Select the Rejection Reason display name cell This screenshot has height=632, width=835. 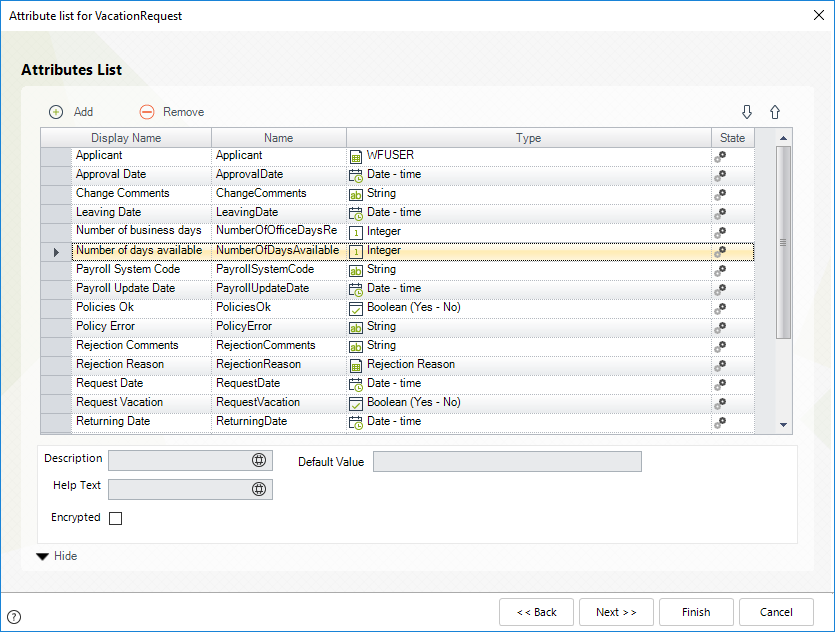click(x=142, y=365)
